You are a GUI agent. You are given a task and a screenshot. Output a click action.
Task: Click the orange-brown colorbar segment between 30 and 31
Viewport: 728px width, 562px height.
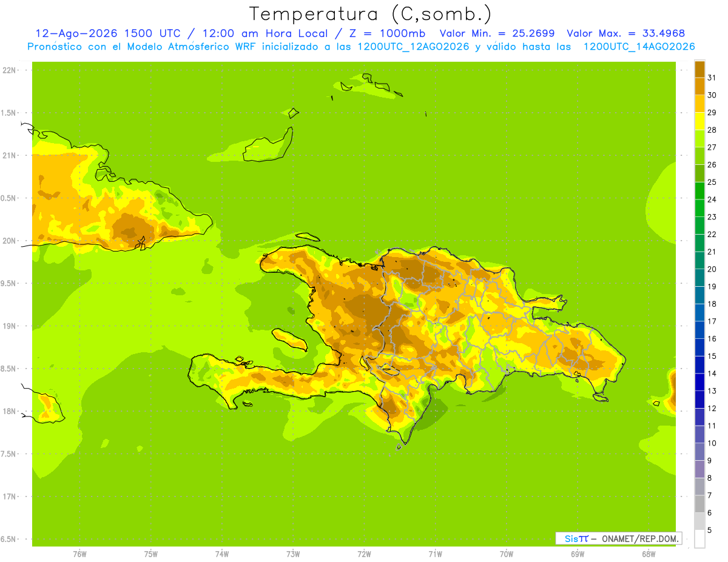(699, 86)
